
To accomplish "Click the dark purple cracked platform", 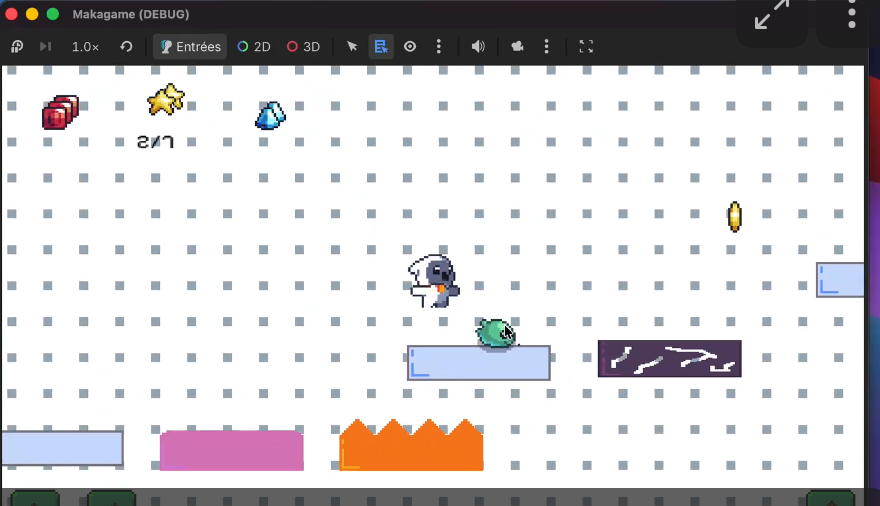I will pos(670,358).
